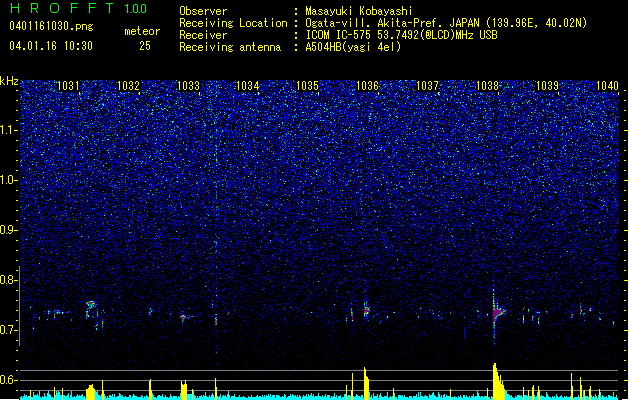
Task: Click the 1035 time marker
Action: (x=308, y=85)
